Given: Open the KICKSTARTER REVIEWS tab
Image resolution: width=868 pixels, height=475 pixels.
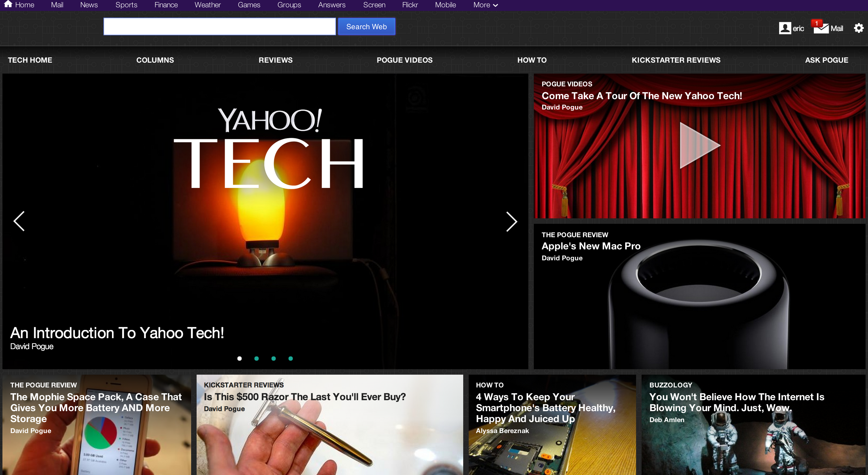Looking at the screenshot, I should 676,60.
